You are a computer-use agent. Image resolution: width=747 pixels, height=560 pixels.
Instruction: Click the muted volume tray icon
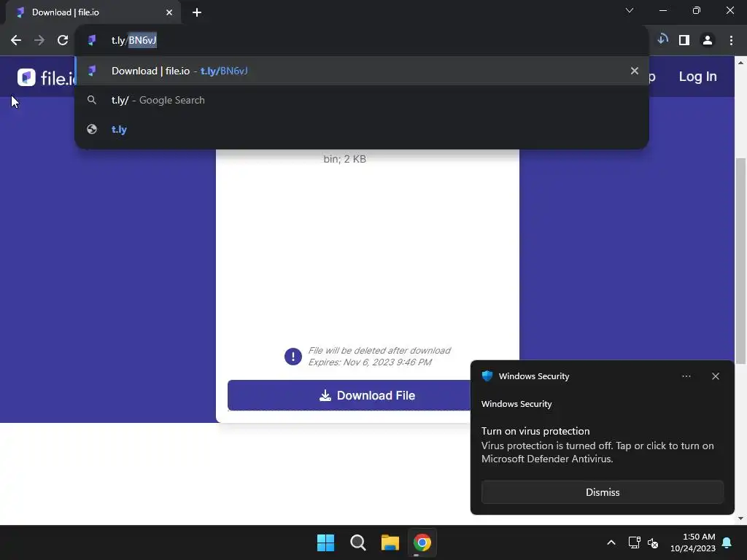(653, 542)
